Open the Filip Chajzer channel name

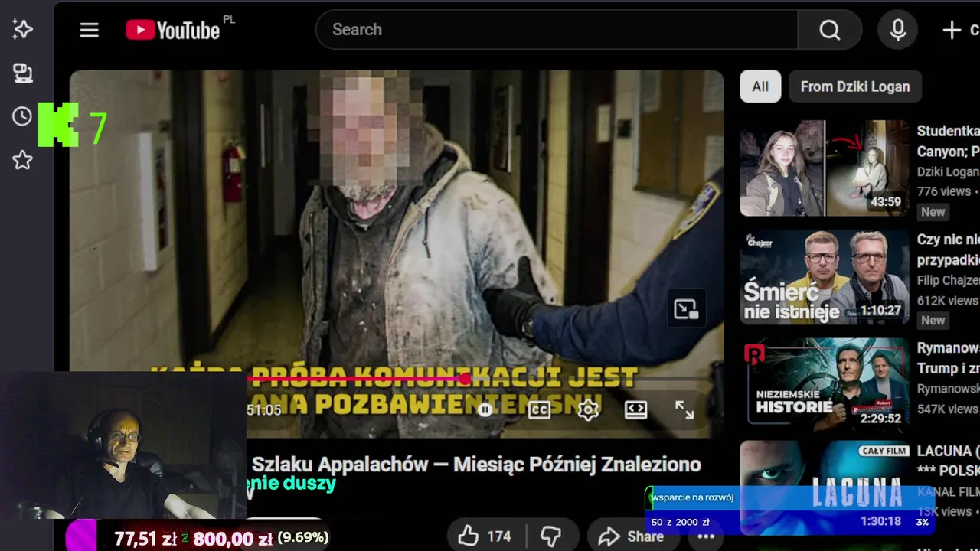coord(948,281)
